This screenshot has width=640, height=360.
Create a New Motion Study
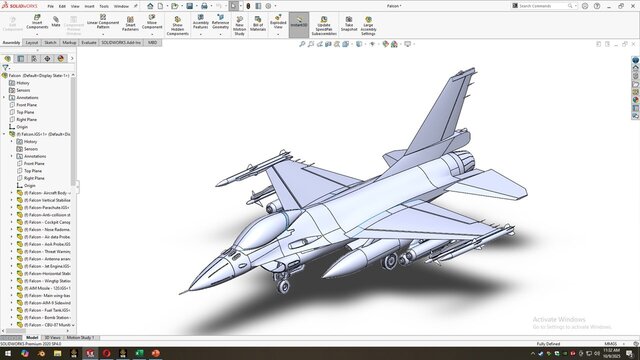pos(240,26)
